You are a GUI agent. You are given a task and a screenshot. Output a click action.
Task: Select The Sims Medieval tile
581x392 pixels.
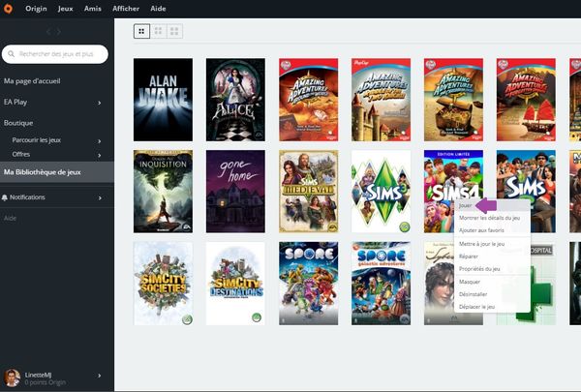[308, 192]
